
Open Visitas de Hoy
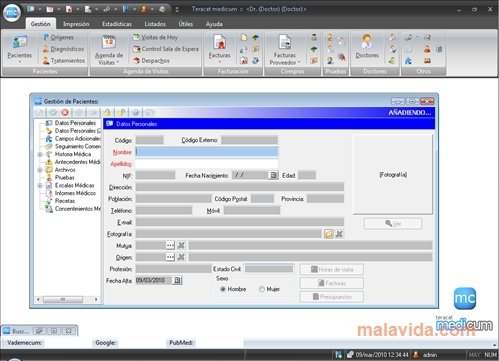tap(156, 37)
